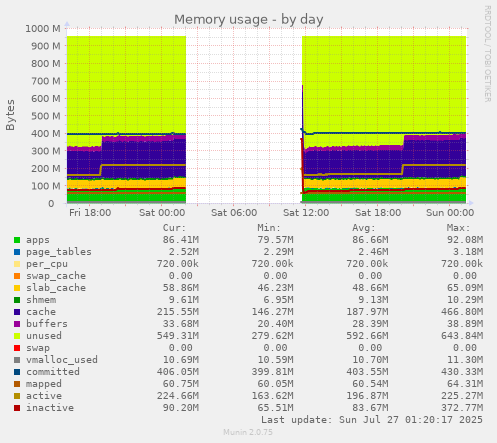This screenshot has height=443, width=497.
Task: Click the swap_cache orange legend swatch
Action: [17, 276]
